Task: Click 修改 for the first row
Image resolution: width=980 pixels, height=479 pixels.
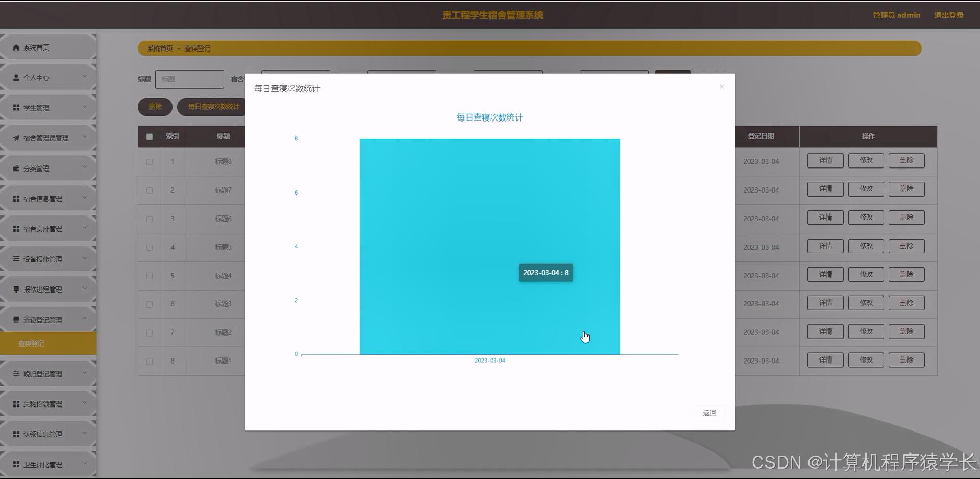Action: click(866, 161)
